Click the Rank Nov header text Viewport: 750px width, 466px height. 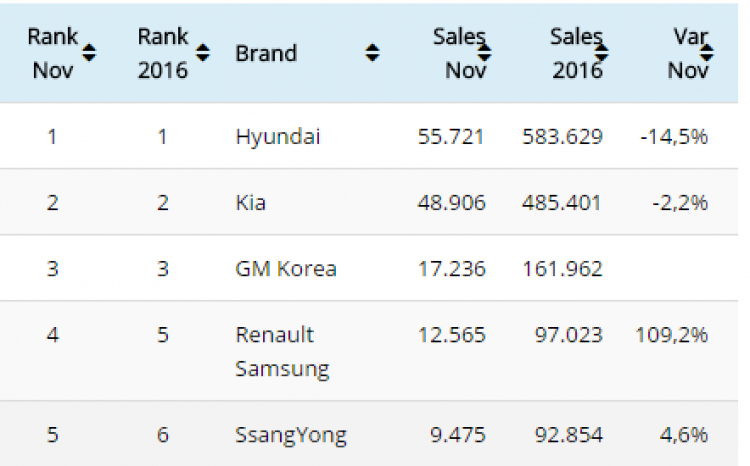[x=53, y=53]
